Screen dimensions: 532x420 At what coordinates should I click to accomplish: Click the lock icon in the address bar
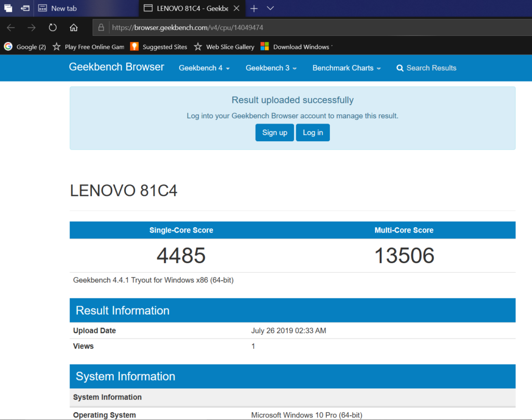[101, 28]
